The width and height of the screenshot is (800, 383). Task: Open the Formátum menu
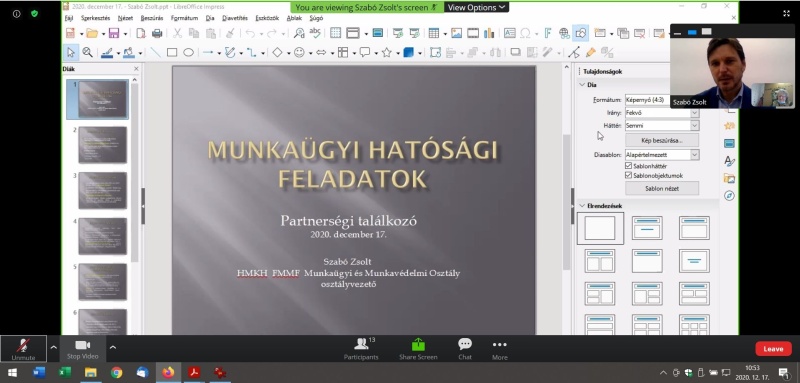[184, 18]
